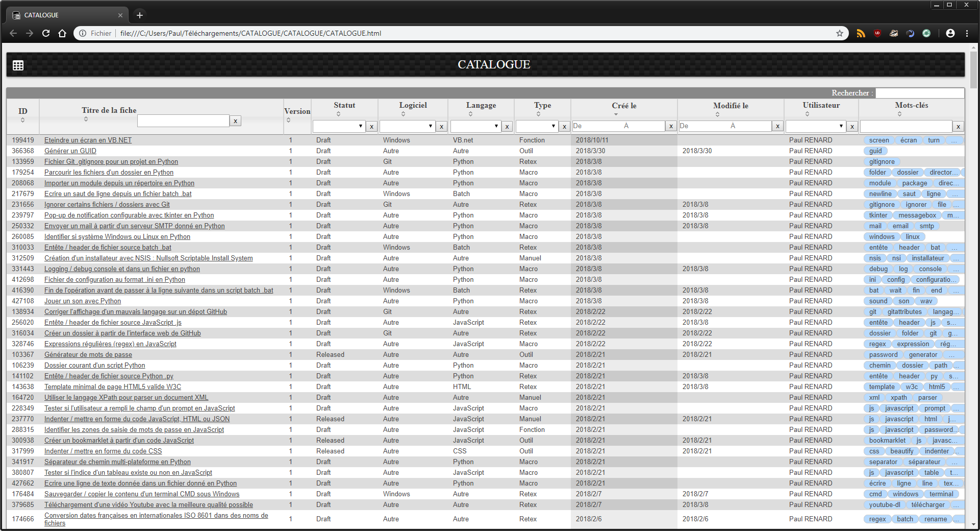This screenshot has width=980, height=531.
Task: Open the RSS feed extension icon
Action: (x=861, y=33)
